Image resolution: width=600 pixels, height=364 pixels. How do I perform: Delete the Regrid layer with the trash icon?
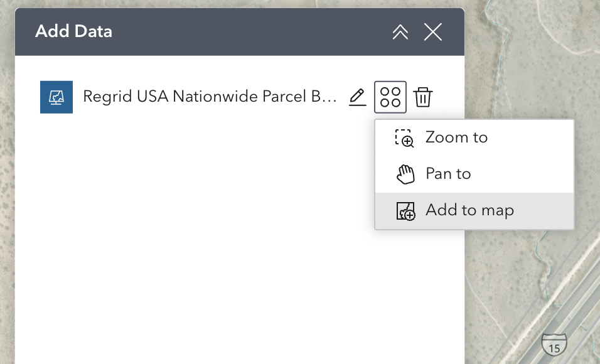(x=423, y=97)
